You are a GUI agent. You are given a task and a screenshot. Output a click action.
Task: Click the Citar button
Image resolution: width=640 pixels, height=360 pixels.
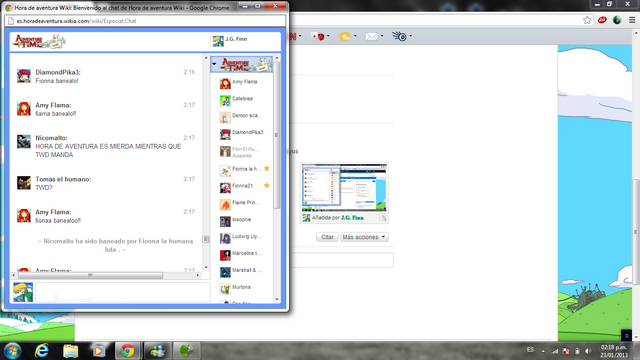[327, 237]
